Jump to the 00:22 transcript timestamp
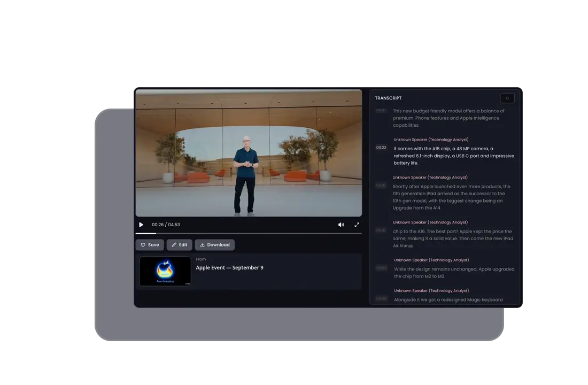This screenshot has height=385, width=588. (381, 148)
